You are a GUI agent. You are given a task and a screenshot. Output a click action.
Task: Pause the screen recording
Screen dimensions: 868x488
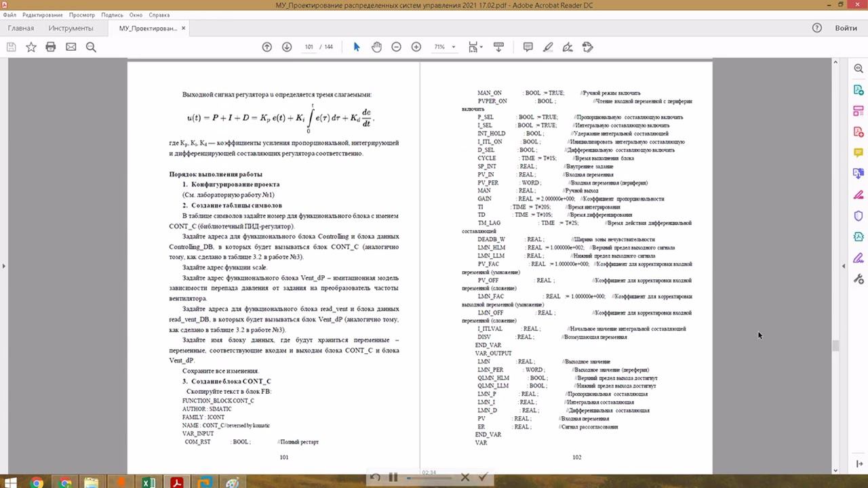tap(393, 478)
